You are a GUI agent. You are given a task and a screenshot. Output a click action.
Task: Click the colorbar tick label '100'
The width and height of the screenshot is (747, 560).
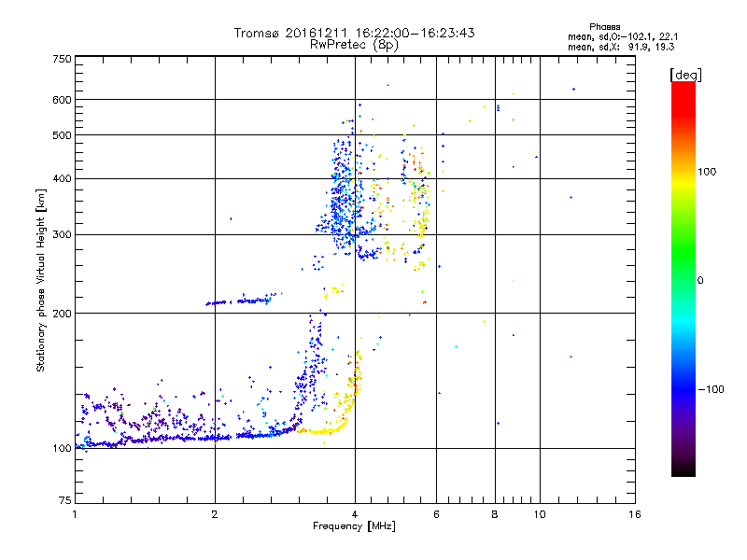tap(707, 172)
